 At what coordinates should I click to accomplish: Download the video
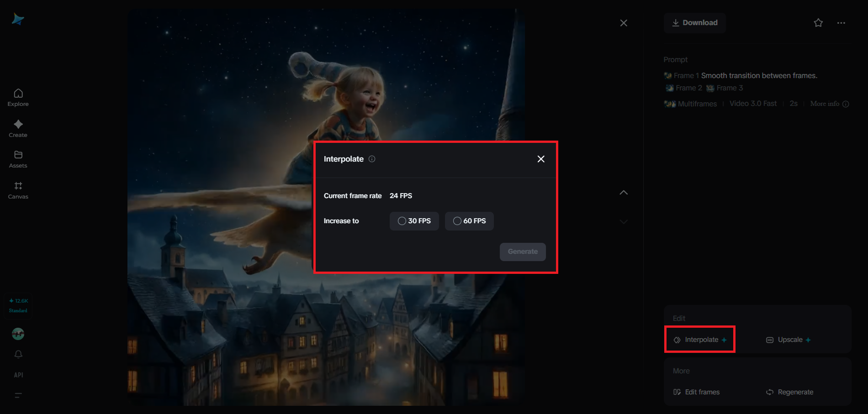pyautogui.click(x=694, y=22)
